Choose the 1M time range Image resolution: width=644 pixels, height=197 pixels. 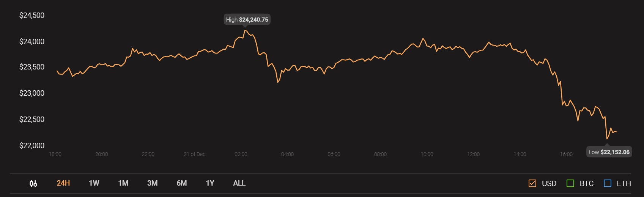tap(123, 183)
